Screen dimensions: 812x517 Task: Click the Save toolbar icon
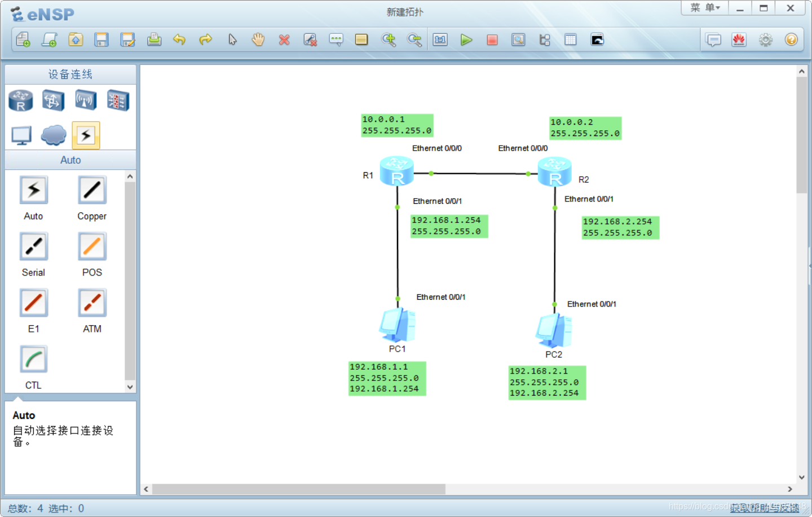101,40
